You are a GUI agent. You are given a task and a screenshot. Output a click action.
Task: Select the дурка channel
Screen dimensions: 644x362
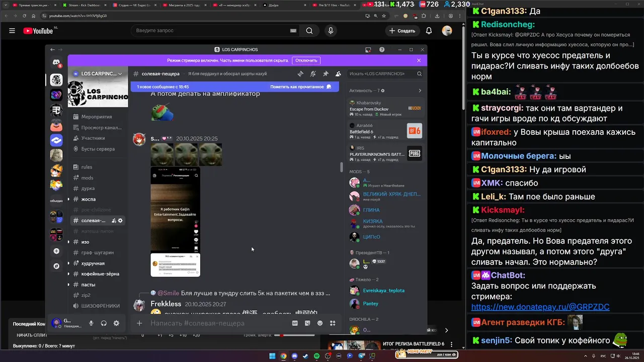click(x=98, y=189)
